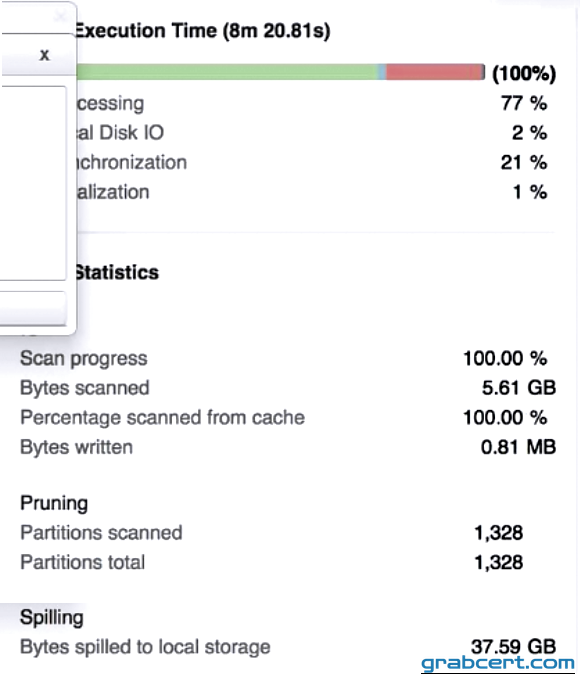Click the Partitions total row label

point(83,563)
